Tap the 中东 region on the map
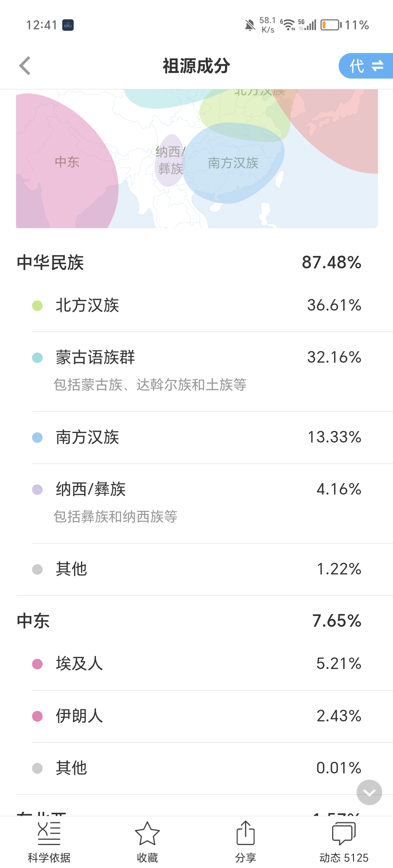Screen dimensions: 393x868 [67, 162]
